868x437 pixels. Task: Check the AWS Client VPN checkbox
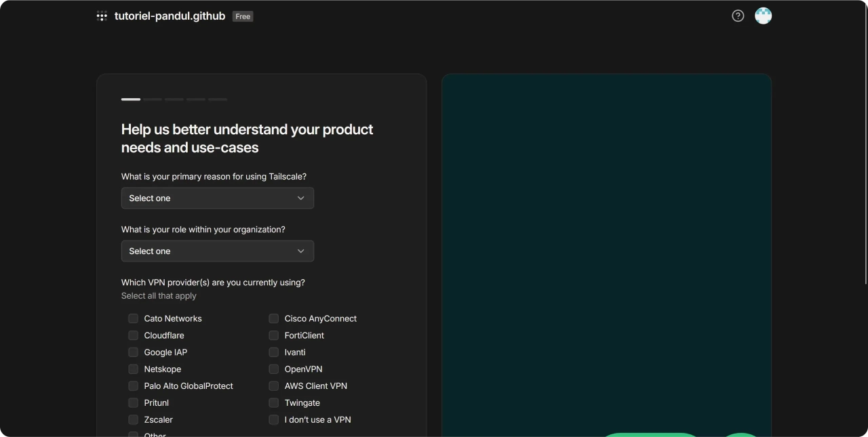pyautogui.click(x=273, y=386)
